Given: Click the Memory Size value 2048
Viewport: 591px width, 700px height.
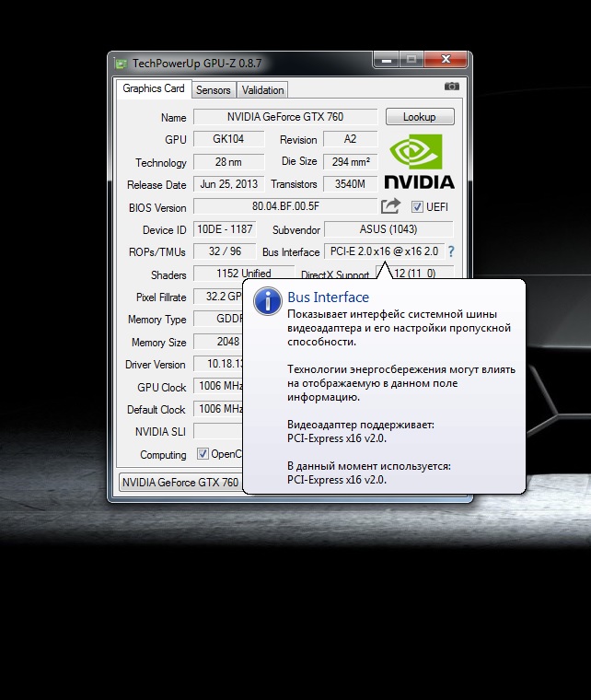Looking at the screenshot, I should click(218, 342).
